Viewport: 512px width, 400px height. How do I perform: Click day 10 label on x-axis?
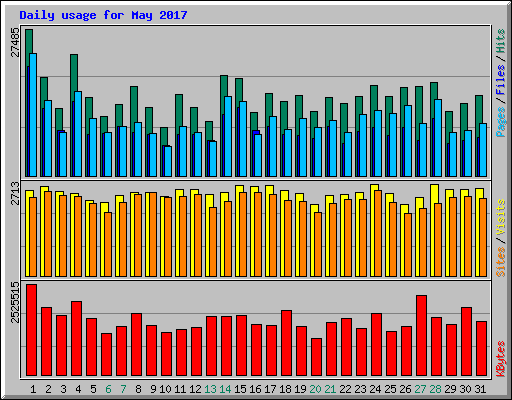tap(165, 389)
